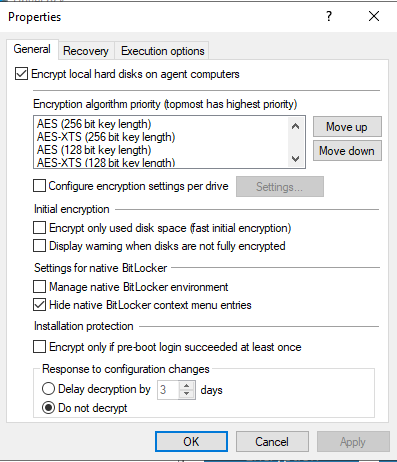Select Delay decryption by radio button
The image size is (397, 462).
(48, 389)
